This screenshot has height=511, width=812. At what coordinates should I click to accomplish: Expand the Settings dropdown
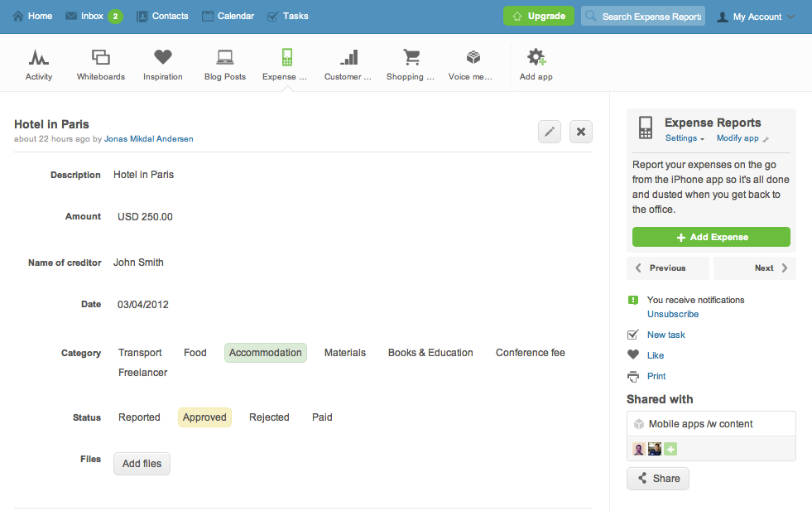[685, 138]
